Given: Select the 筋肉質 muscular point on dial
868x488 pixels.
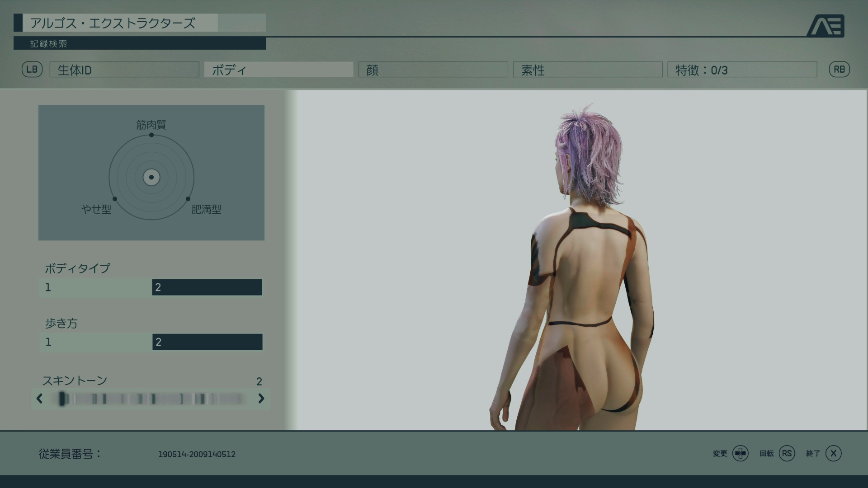Looking at the screenshot, I should [x=151, y=135].
